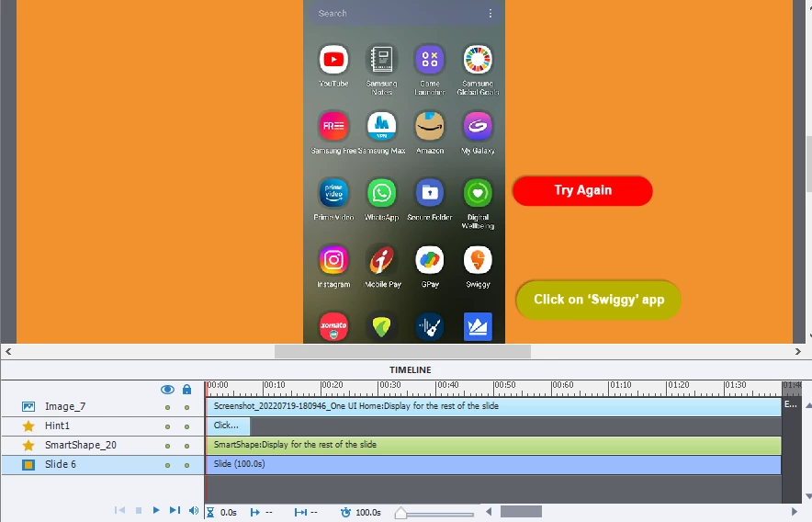Click the phone Search field
812x522 pixels.
point(404,14)
